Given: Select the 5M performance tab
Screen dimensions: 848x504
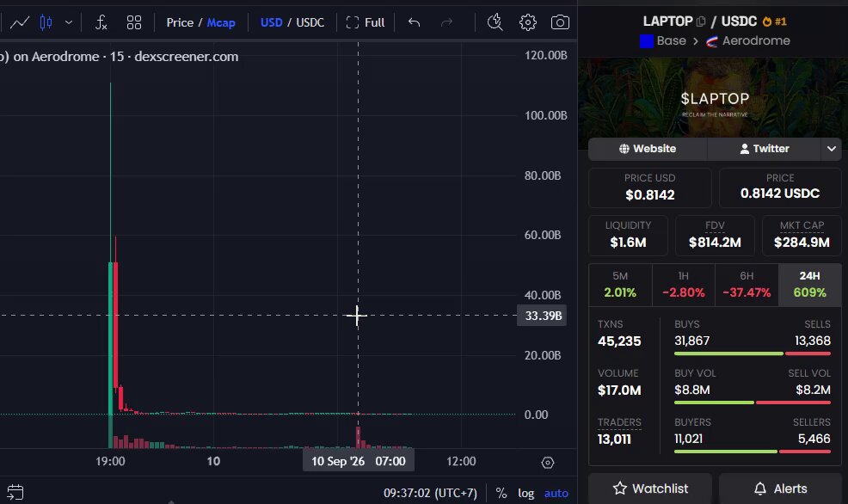Looking at the screenshot, I should point(620,285).
